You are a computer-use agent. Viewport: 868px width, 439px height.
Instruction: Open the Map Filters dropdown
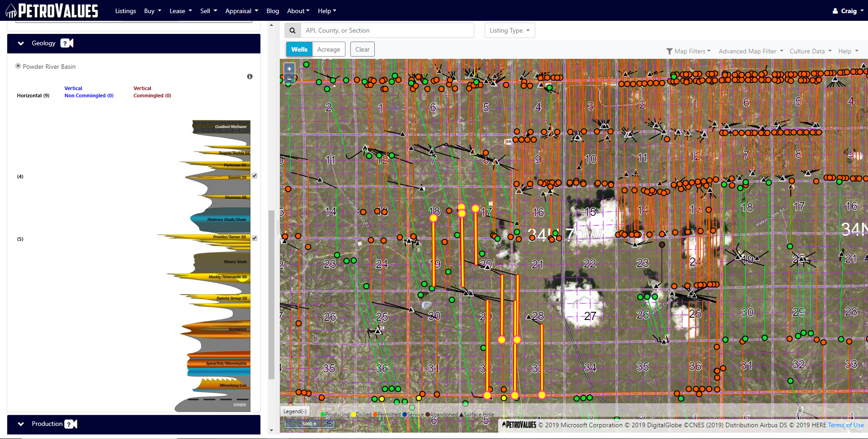pos(689,51)
